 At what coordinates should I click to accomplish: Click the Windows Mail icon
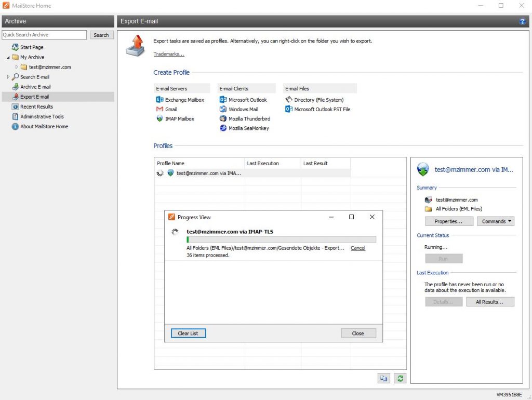(x=223, y=110)
